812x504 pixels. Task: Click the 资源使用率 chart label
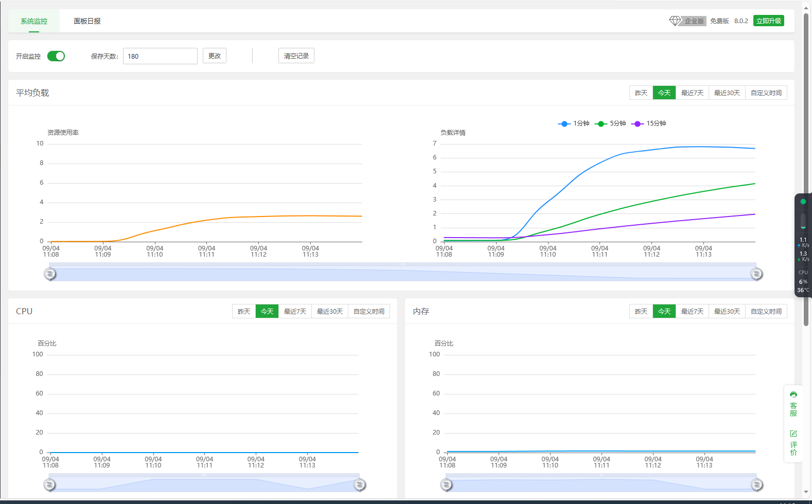pyautogui.click(x=63, y=133)
